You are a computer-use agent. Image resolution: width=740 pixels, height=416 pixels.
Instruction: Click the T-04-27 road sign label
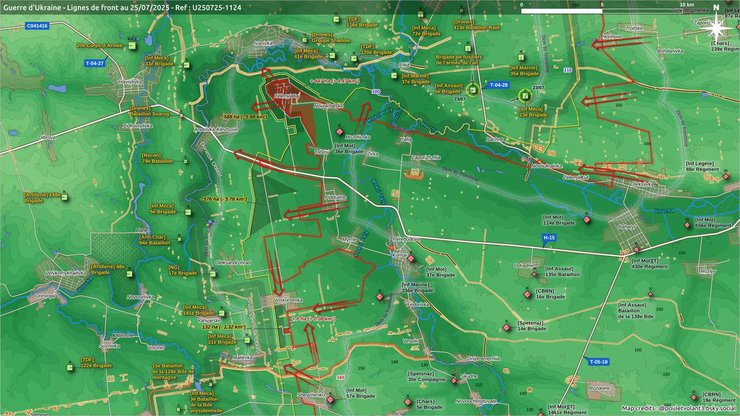pos(95,64)
